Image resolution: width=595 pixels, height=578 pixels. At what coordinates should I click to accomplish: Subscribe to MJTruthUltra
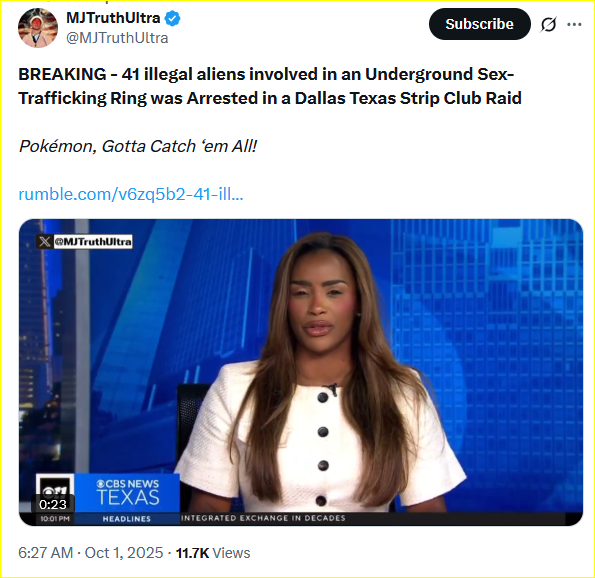480,24
